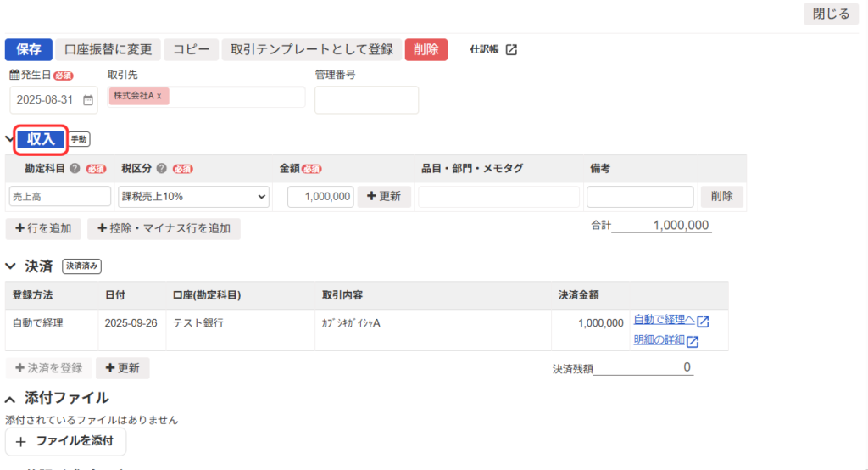Image resolution: width=868 pixels, height=470 pixels.
Task: Collapse the 収入 section chevron
Action: point(10,139)
